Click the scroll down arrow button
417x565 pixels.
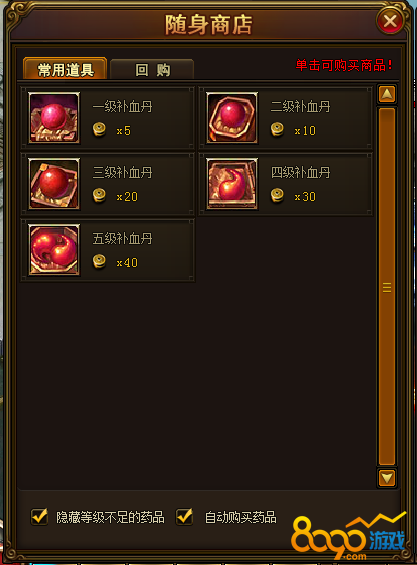[387, 478]
